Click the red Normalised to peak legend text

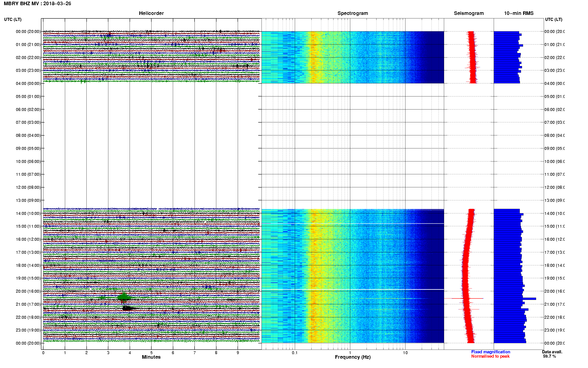click(x=490, y=356)
